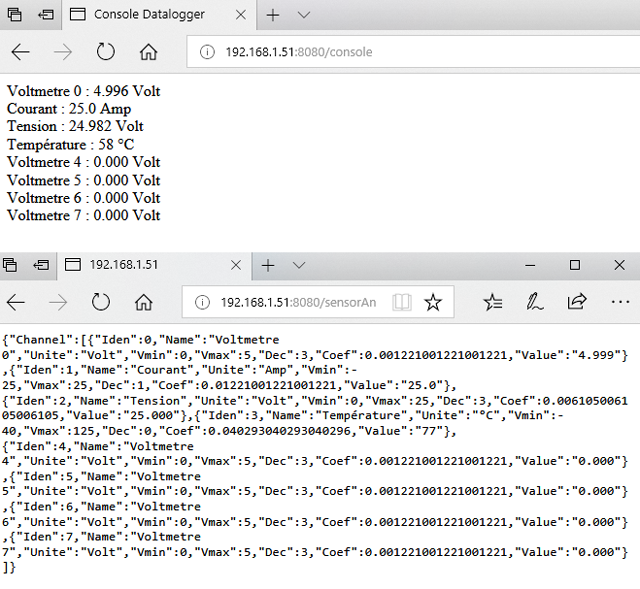The height and width of the screenshot is (589, 640).
Task: Click the /console address bar
Action: [400, 52]
